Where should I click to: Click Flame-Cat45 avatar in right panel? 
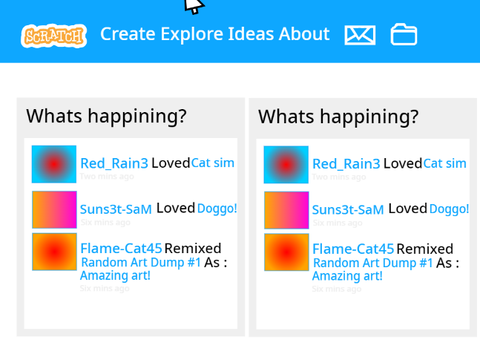point(286,252)
